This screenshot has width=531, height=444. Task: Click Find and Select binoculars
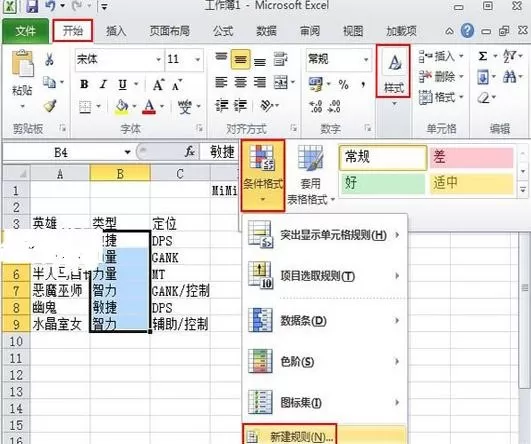point(509,77)
